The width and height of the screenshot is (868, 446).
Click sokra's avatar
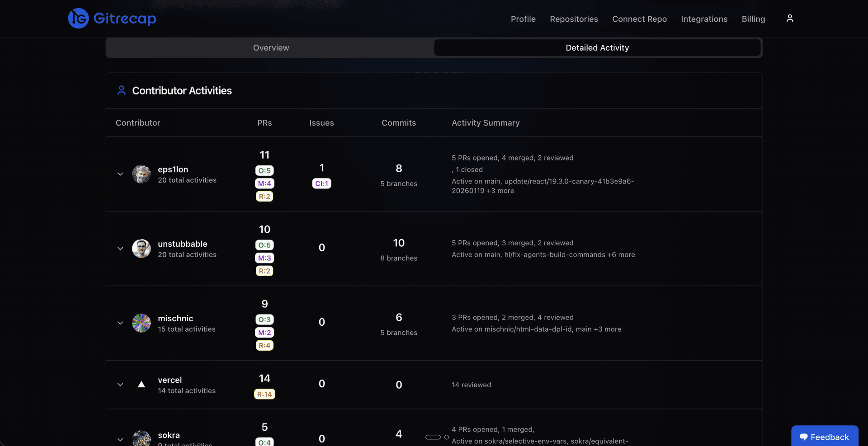tap(142, 438)
